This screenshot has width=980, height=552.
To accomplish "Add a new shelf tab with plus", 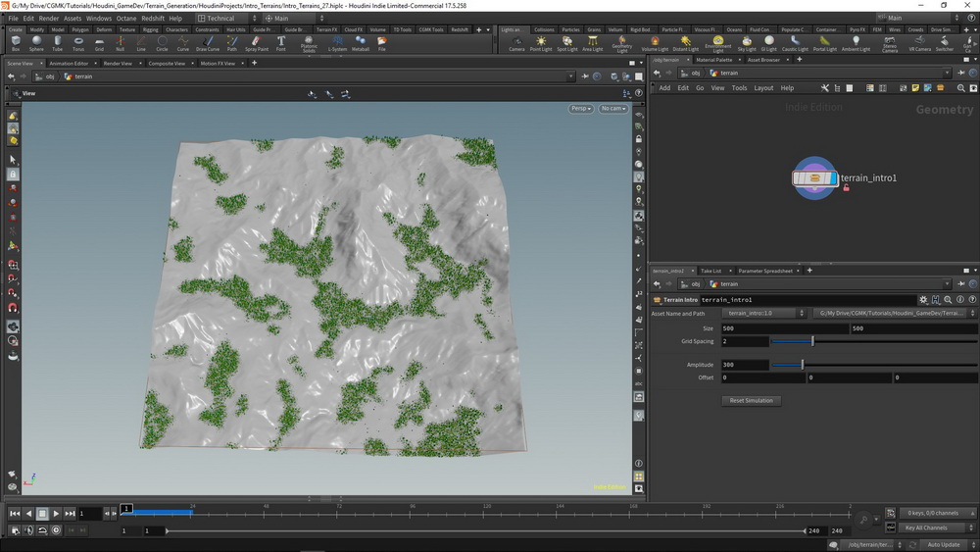I will (x=479, y=29).
